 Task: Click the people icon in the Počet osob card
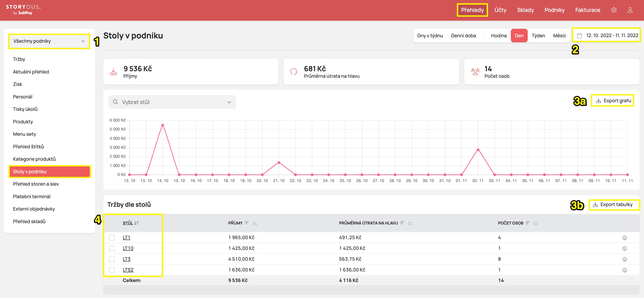tap(475, 72)
